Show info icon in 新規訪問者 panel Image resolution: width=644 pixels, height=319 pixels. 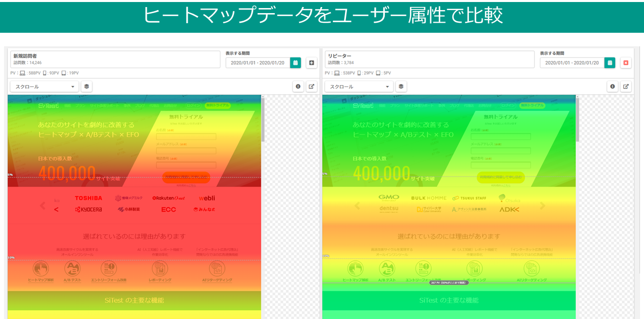tap(298, 87)
